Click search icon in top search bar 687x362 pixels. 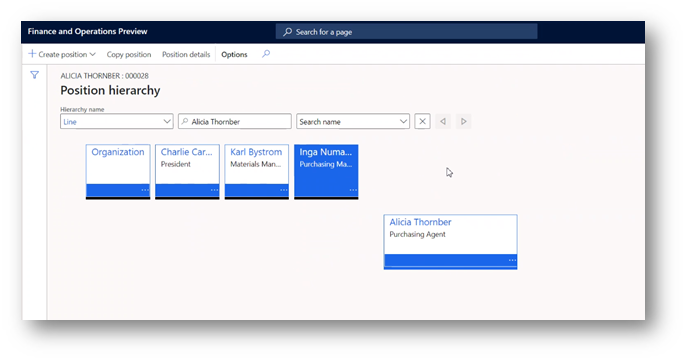point(287,32)
